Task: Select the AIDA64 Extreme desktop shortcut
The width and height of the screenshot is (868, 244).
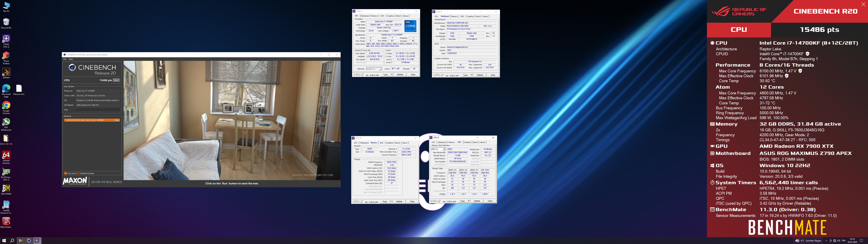Action: click(x=6, y=158)
